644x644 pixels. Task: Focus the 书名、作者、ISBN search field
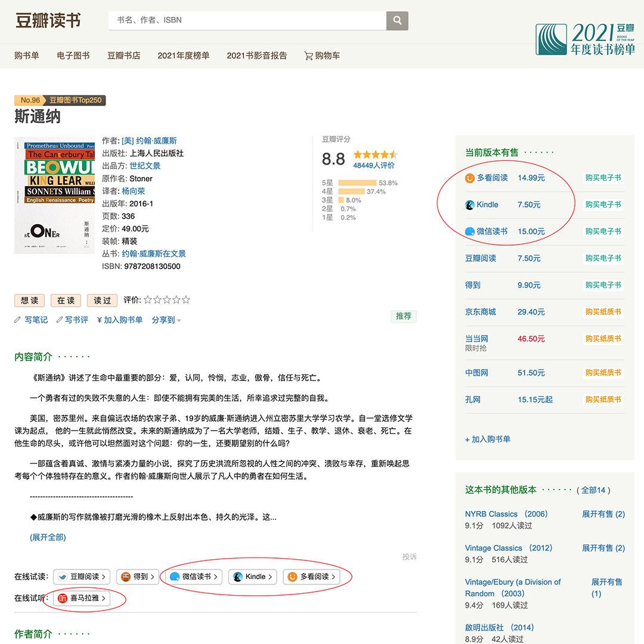(247, 20)
